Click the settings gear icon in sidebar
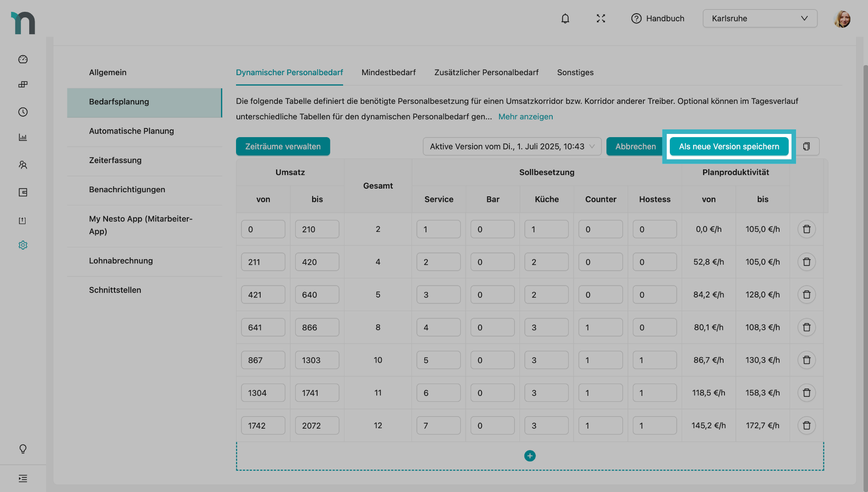The image size is (868, 492). pos(23,245)
